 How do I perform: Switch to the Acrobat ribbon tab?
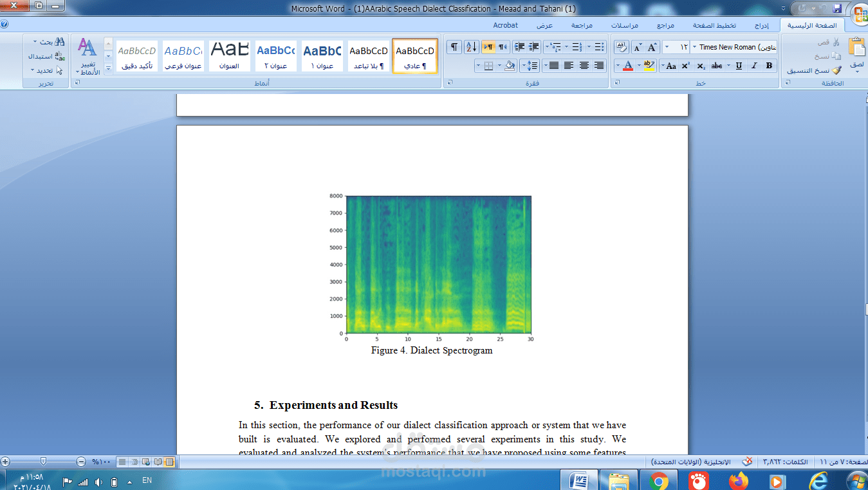(505, 25)
